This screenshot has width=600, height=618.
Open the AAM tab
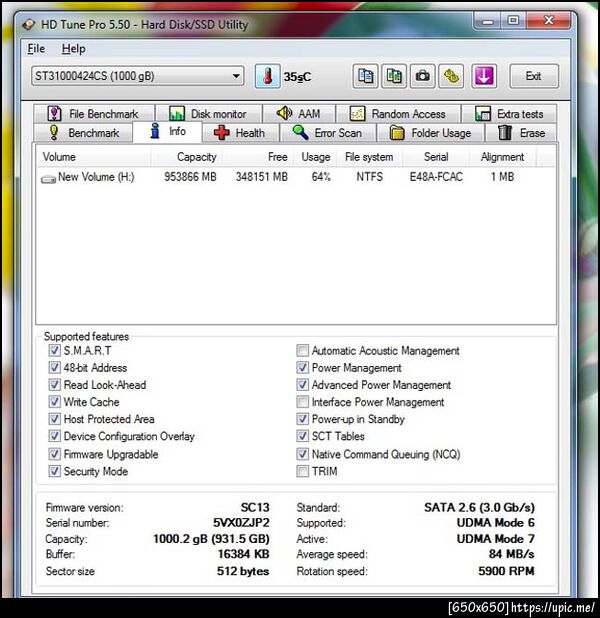(x=299, y=114)
